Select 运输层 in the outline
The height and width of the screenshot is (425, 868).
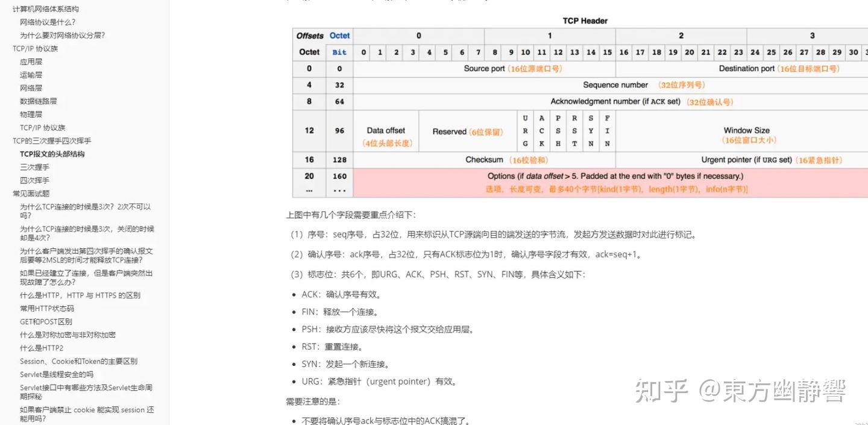click(x=31, y=75)
